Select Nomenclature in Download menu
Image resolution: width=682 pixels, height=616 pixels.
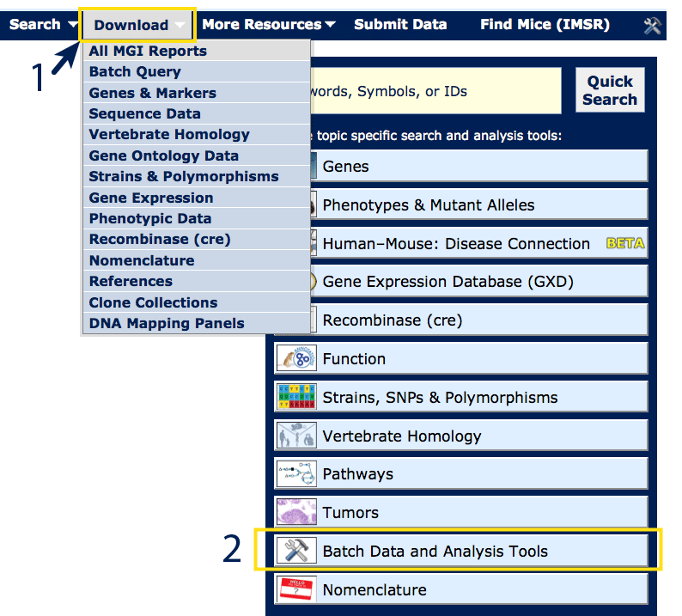(x=197, y=260)
